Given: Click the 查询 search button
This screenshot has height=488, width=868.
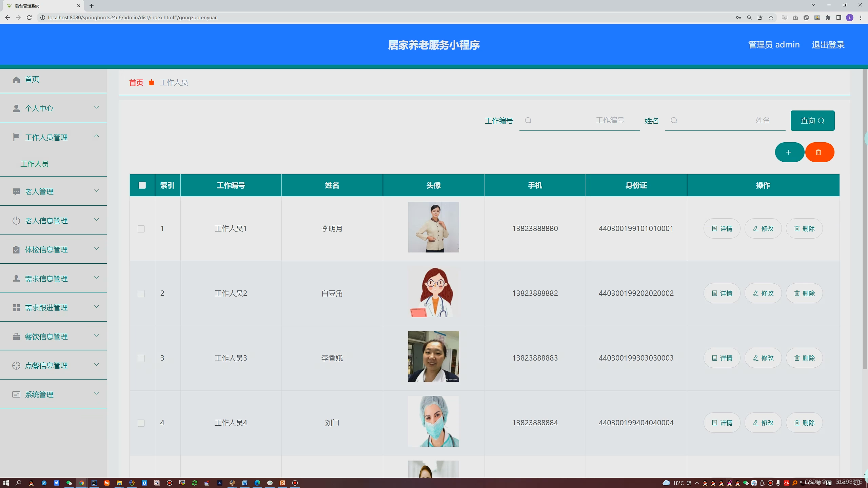Looking at the screenshot, I should click(812, 121).
